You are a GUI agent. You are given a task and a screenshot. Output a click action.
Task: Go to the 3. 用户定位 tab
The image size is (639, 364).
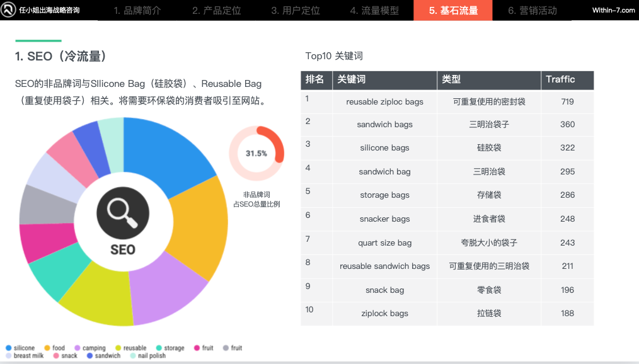(x=296, y=11)
